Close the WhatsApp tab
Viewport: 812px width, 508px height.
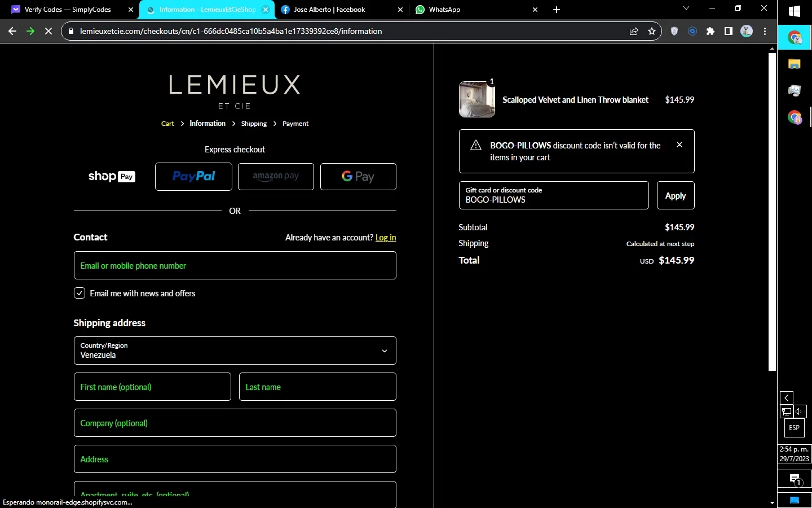[535, 10]
